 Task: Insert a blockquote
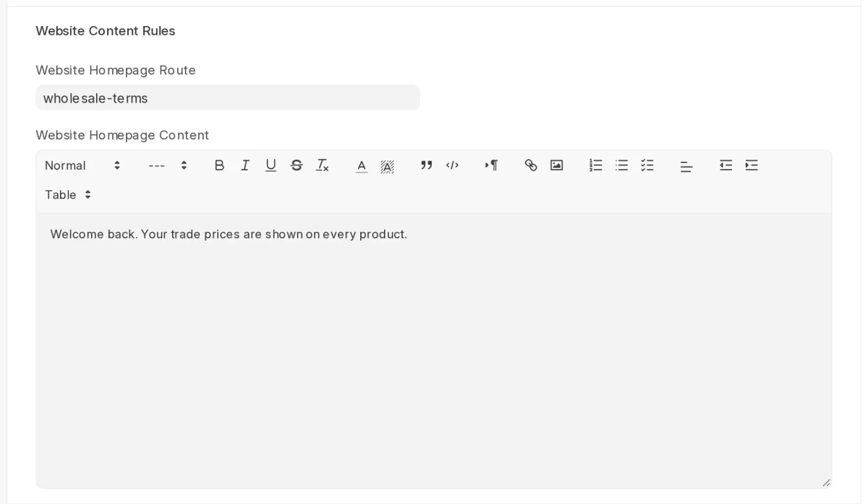pyautogui.click(x=427, y=166)
